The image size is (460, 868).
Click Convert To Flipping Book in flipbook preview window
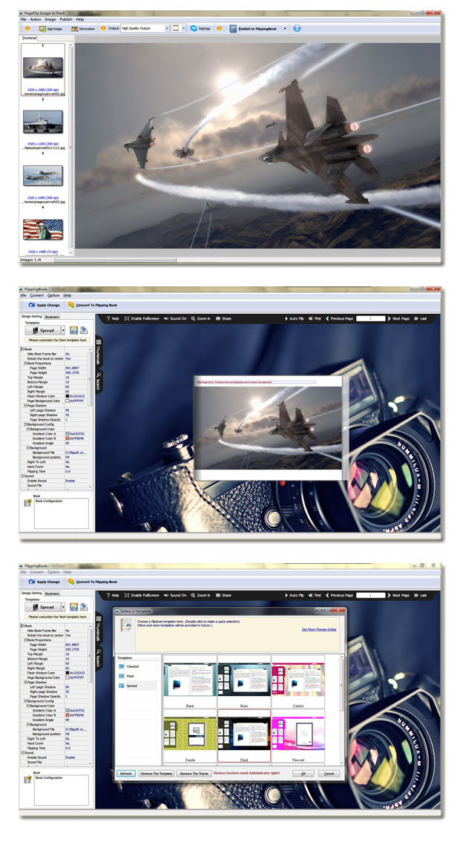click(x=92, y=304)
